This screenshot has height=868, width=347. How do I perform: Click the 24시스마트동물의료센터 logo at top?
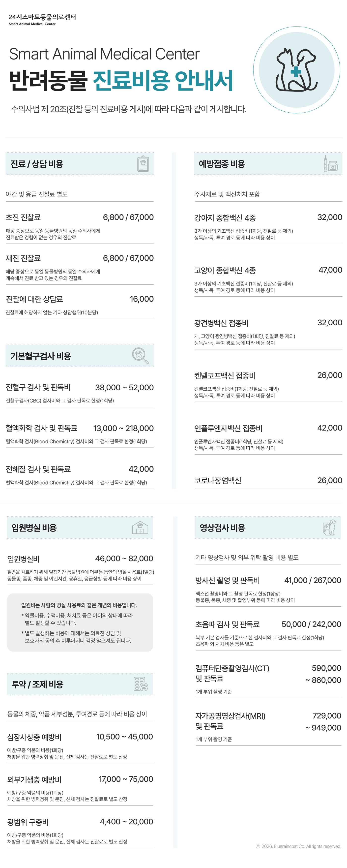tap(42, 19)
